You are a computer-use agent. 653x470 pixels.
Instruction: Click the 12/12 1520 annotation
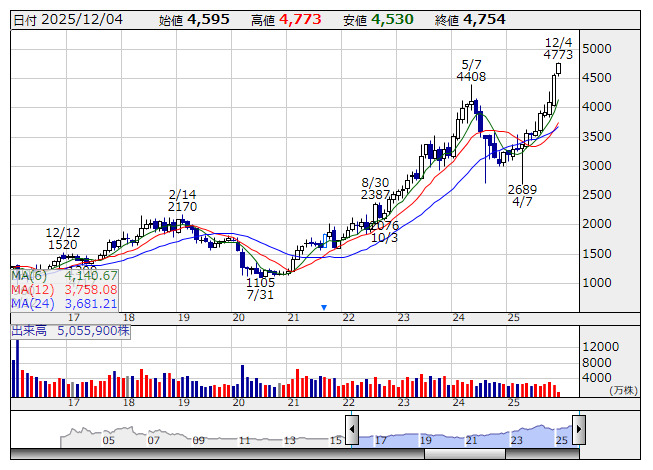pyautogui.click(x=62, y=239)
